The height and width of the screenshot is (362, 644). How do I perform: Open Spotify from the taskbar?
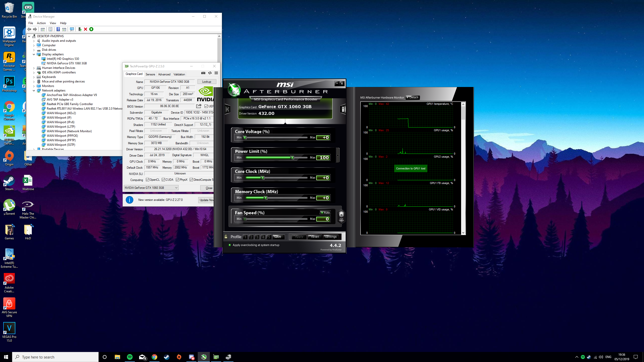coord(130,357)
